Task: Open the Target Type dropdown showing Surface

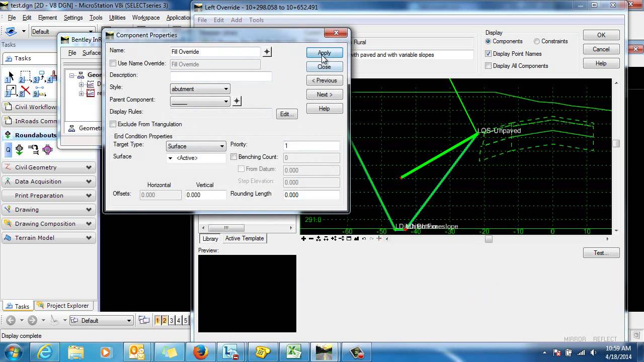Action: tap(196, 146)
